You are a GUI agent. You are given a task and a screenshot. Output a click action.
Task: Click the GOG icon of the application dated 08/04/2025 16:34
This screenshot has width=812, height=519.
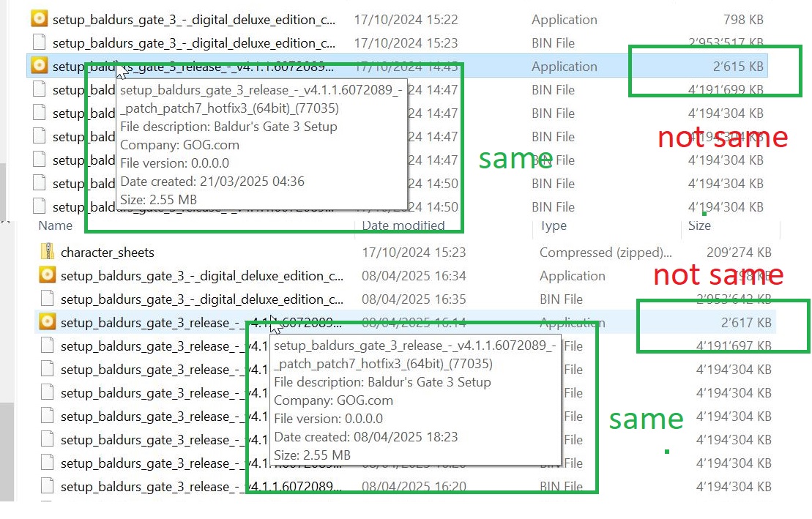[47, 275]
